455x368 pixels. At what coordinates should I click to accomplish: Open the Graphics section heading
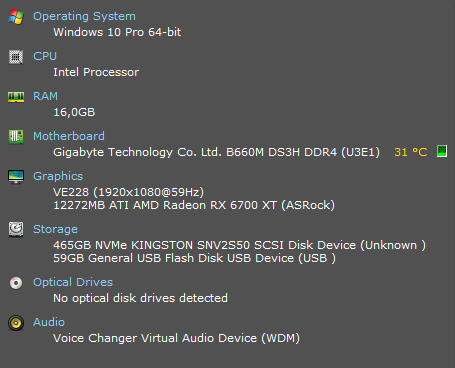(58, 176)
